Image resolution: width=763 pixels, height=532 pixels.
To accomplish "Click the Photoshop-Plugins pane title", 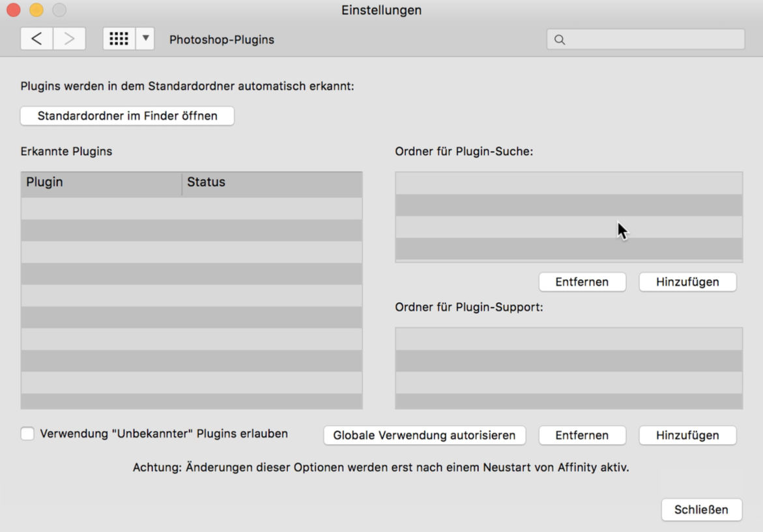I will tap(222, 39).
